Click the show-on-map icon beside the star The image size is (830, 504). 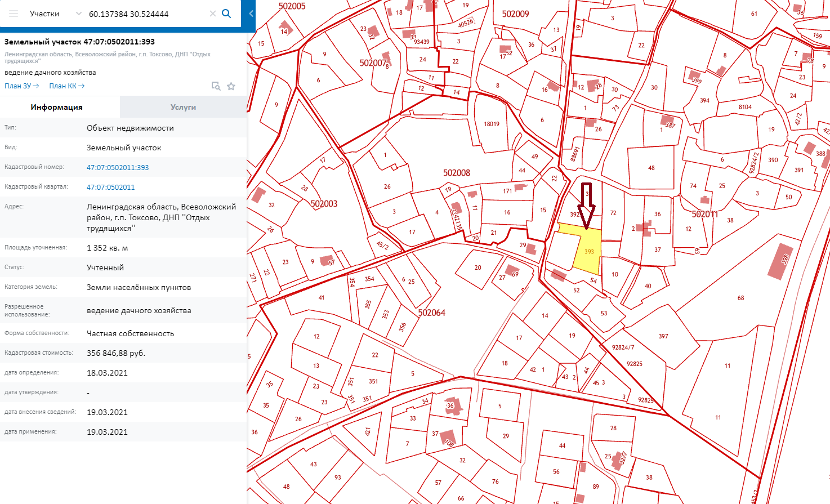tap(216, 86)
